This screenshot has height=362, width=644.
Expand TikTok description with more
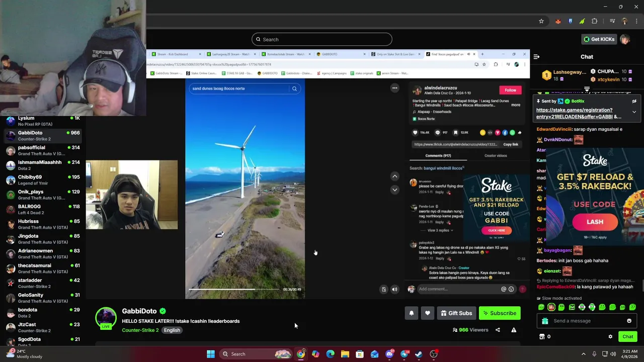(516, 105)
